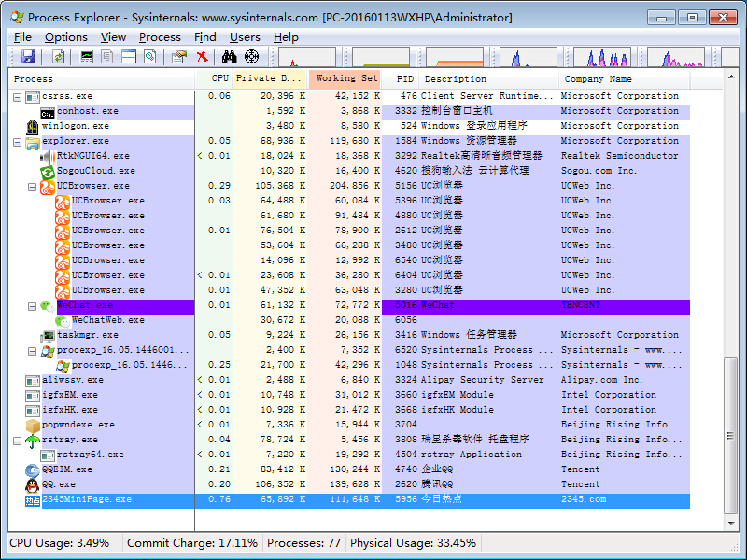Select the rstray64.exe process row
This screenshot has width=747, height=560.
348,455
